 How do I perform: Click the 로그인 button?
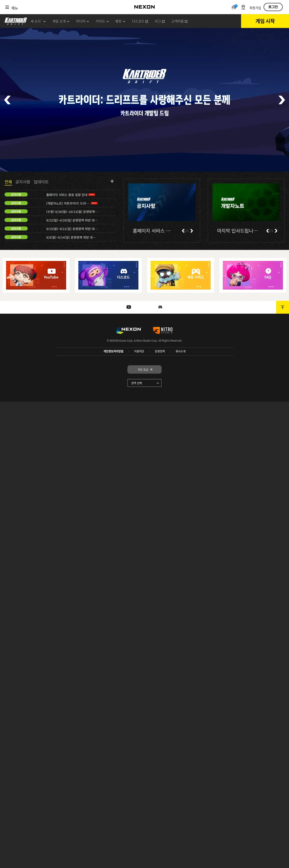pos(273,7)
